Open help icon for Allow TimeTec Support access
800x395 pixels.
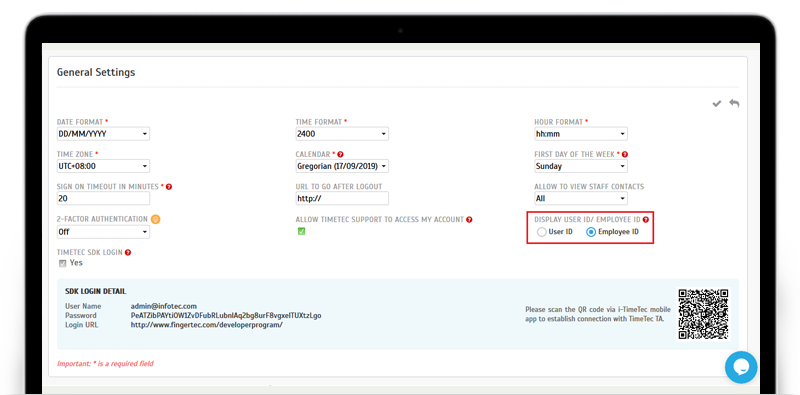pyautogui.click(x=469, y=219)
